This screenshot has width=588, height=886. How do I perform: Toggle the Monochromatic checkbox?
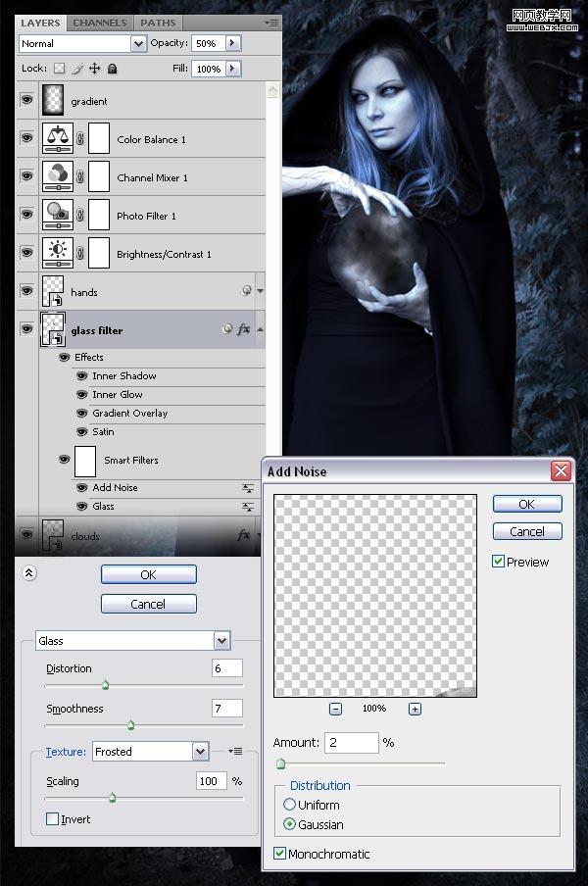point(279,854)
